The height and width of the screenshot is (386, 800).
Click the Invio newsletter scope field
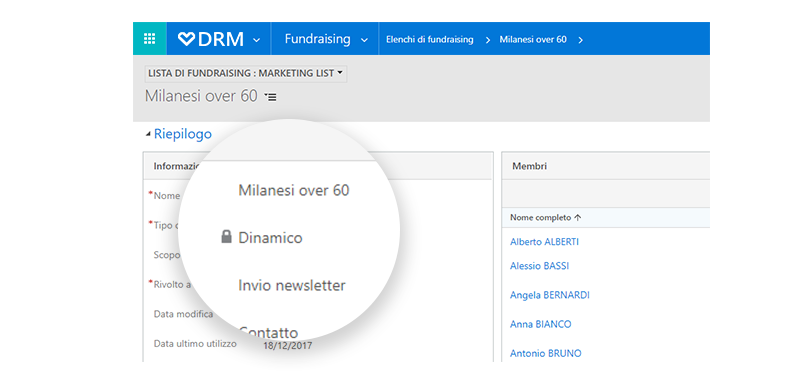point(292,285)
